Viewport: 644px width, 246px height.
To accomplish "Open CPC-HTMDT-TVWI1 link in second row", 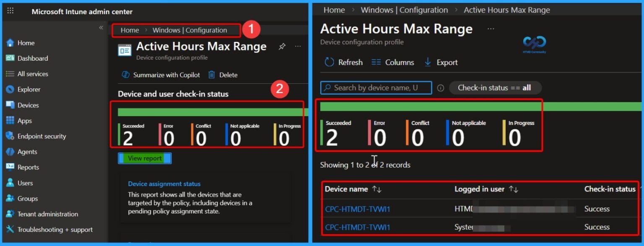I will pos(358,227).
